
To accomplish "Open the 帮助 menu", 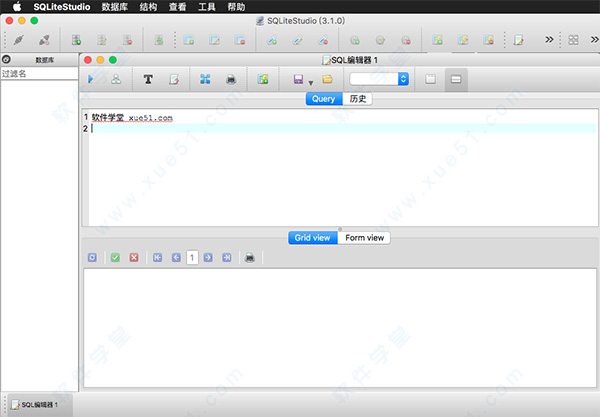I will (236, 7).
